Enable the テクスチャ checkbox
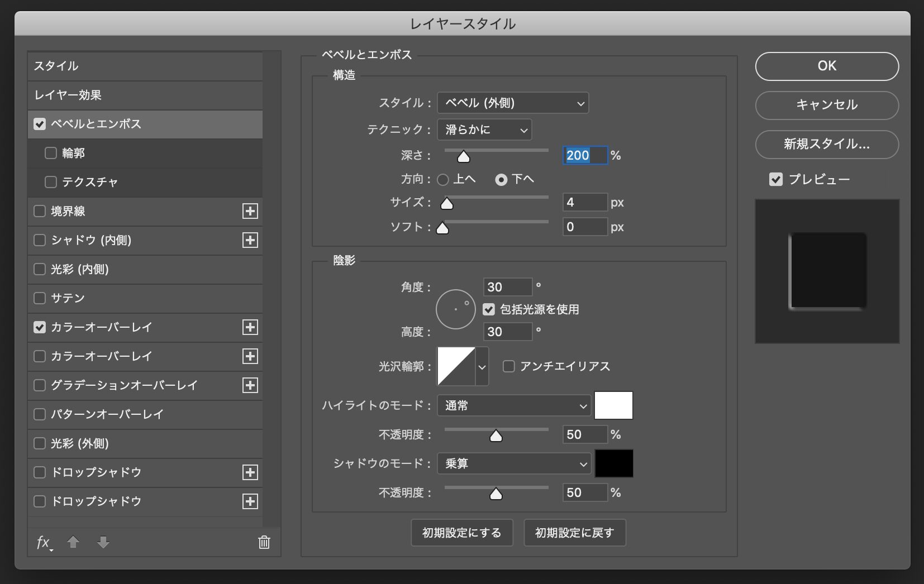 pos(51,182)
